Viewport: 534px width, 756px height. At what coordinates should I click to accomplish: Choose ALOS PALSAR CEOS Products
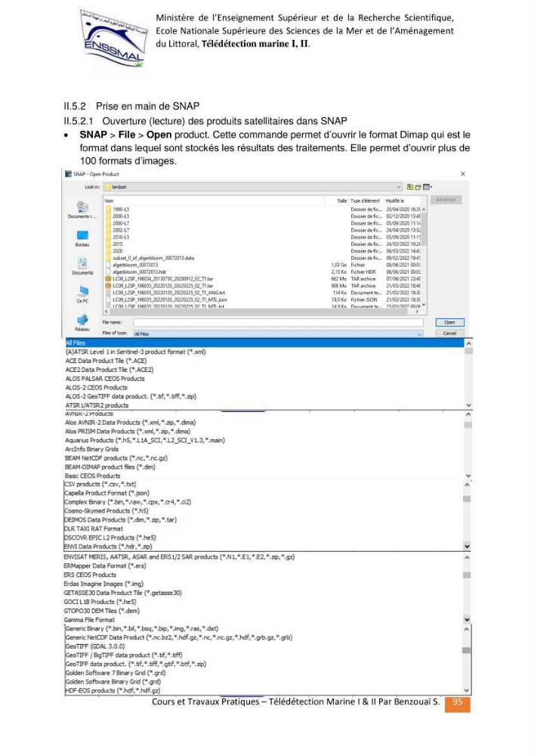105,379
